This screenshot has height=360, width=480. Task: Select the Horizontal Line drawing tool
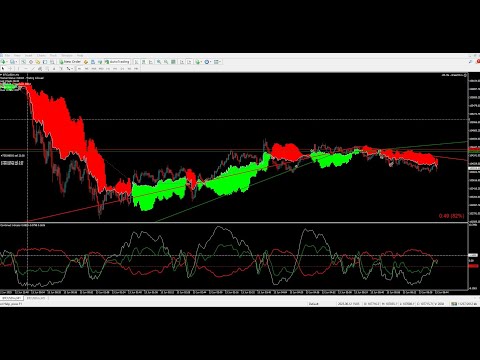26,68
